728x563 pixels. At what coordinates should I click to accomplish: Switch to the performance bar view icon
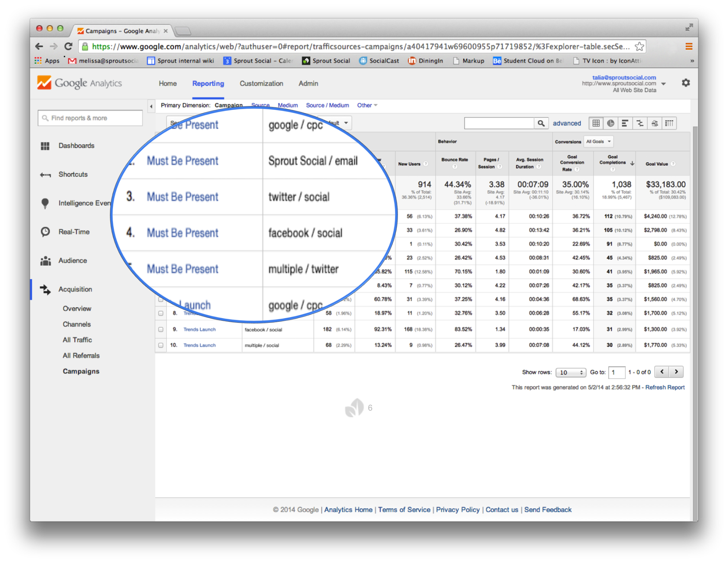point(625,123)
